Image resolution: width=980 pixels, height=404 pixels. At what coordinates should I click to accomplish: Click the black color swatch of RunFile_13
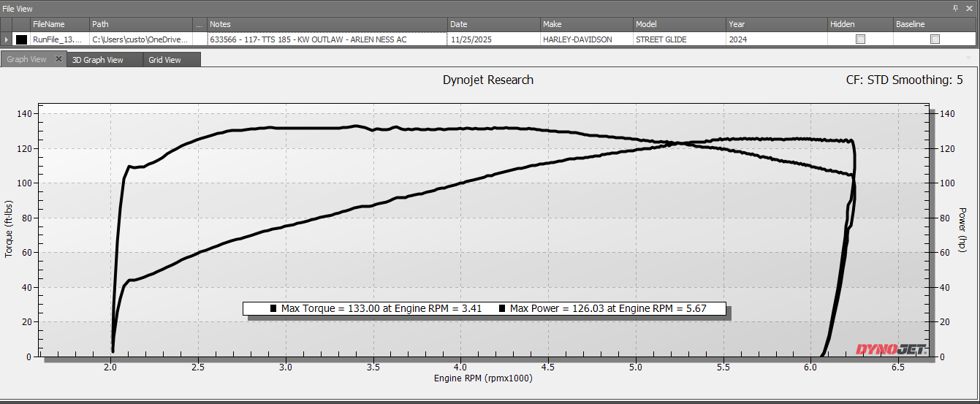(21, 39)
